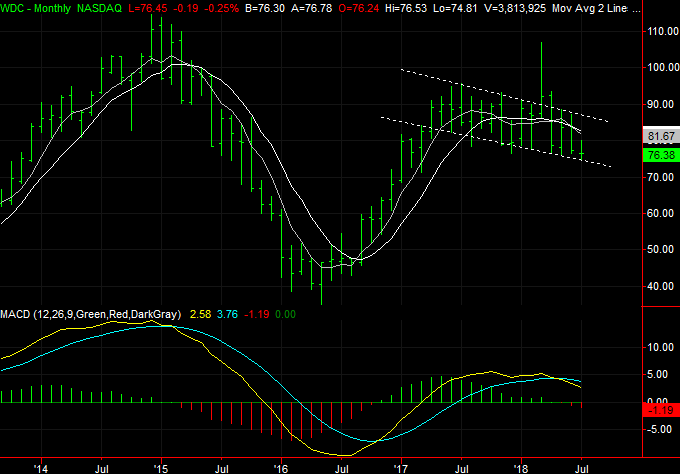Click the '16 date axis label
This screenshot has width=680, height=474.
(281, 469)
